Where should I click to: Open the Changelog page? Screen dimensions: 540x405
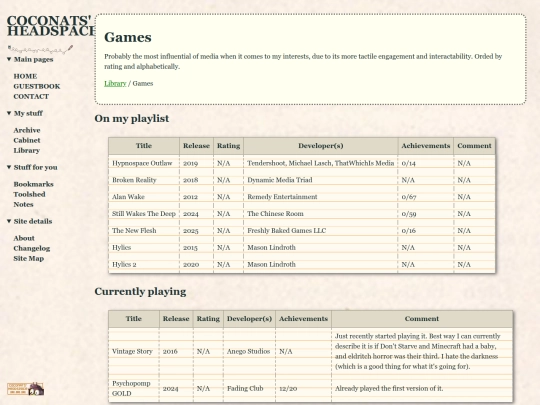pyautogui.click(x=32, y=248)
